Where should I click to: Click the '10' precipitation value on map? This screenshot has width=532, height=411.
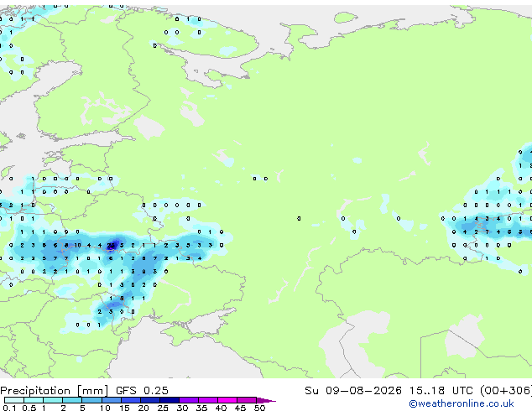(x=77, y=245)
